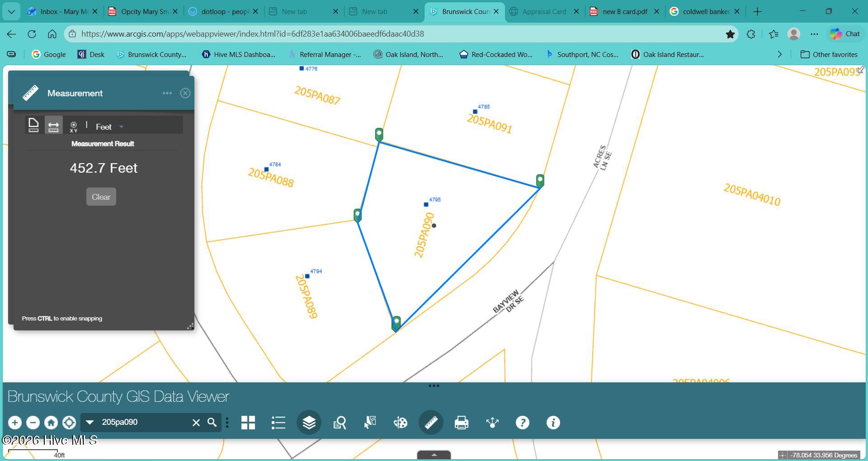Screen dimensions: 868x461
Task: Clear the measurement result
Action: tap(101, 197)
